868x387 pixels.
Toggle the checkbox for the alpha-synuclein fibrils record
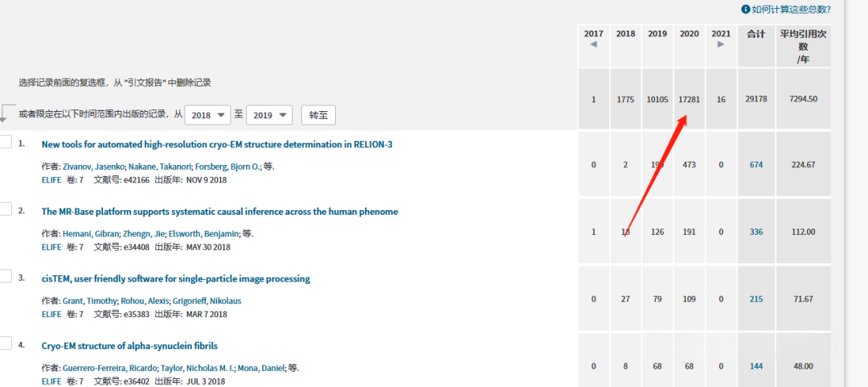[5, 344]
